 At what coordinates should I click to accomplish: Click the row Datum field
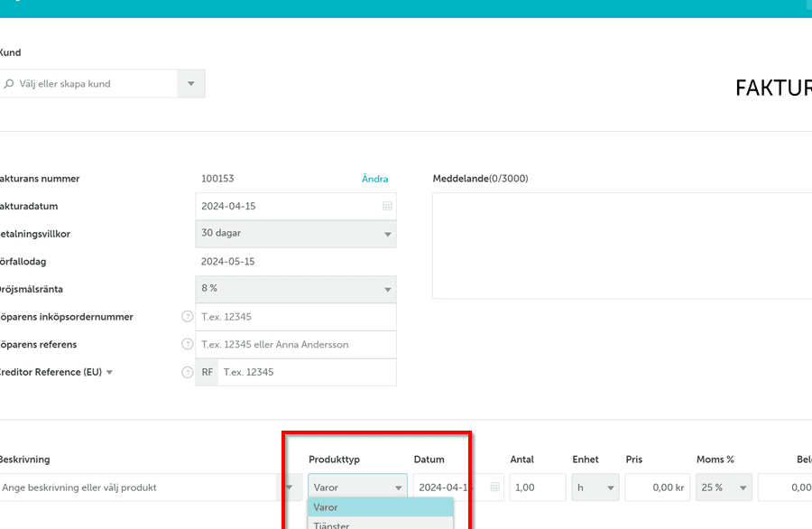[458, 487]
